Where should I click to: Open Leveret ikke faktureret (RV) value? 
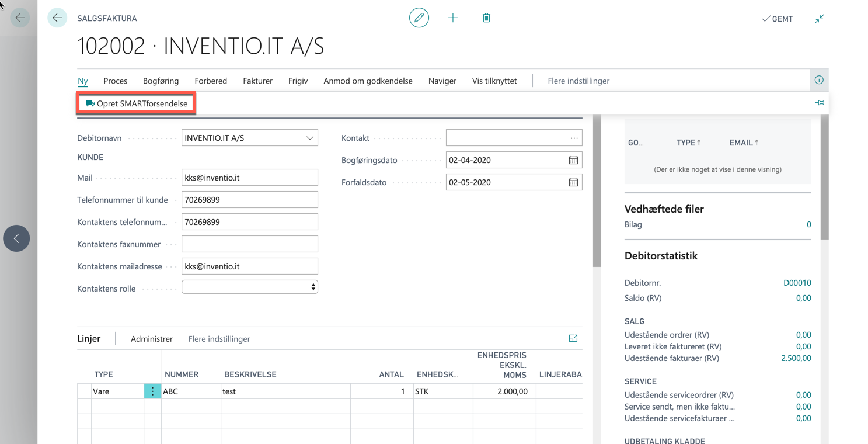(x=804, y=346)
